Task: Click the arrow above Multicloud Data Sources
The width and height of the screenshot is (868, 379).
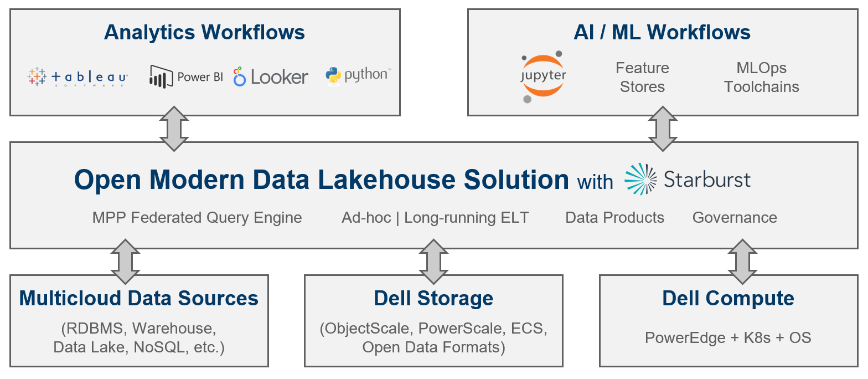Action: [x=125, y=262]
